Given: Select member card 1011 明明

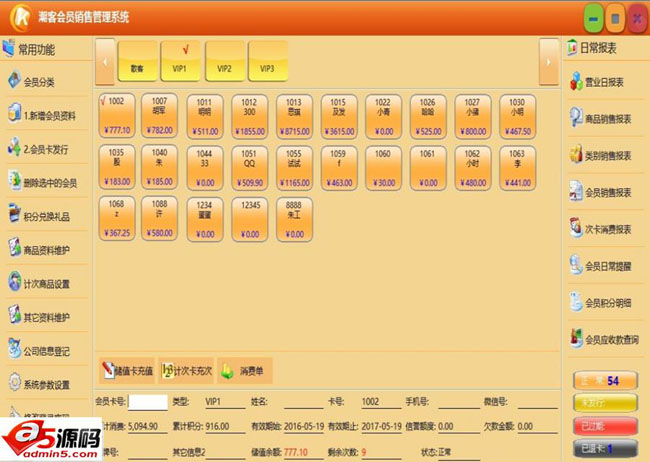Looking at the screenshot, I should click(204, 117).
